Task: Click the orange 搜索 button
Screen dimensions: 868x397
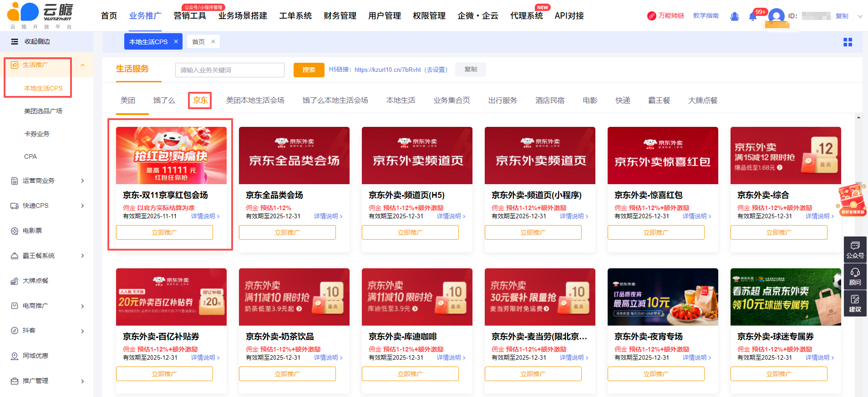Action: pos(309,70)
